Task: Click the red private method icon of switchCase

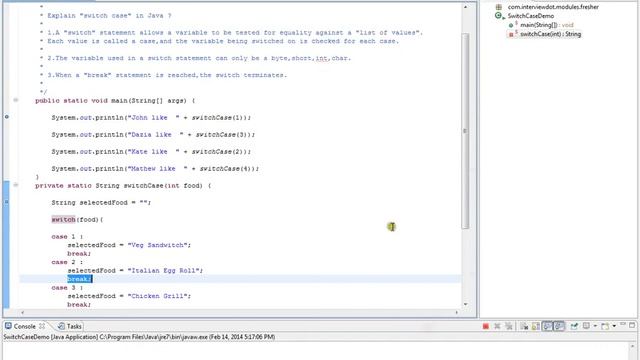Action: coord(511,35)
